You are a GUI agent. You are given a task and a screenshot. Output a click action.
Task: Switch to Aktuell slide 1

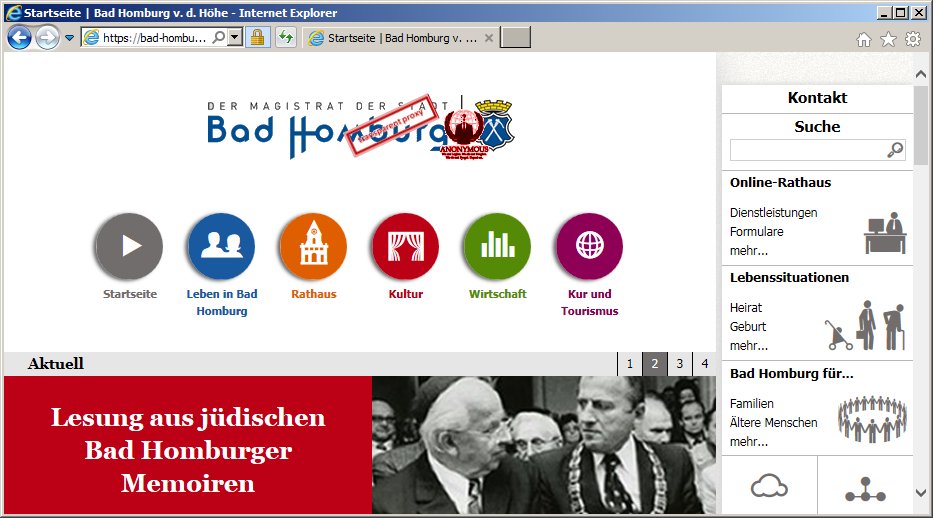point(630,363)
